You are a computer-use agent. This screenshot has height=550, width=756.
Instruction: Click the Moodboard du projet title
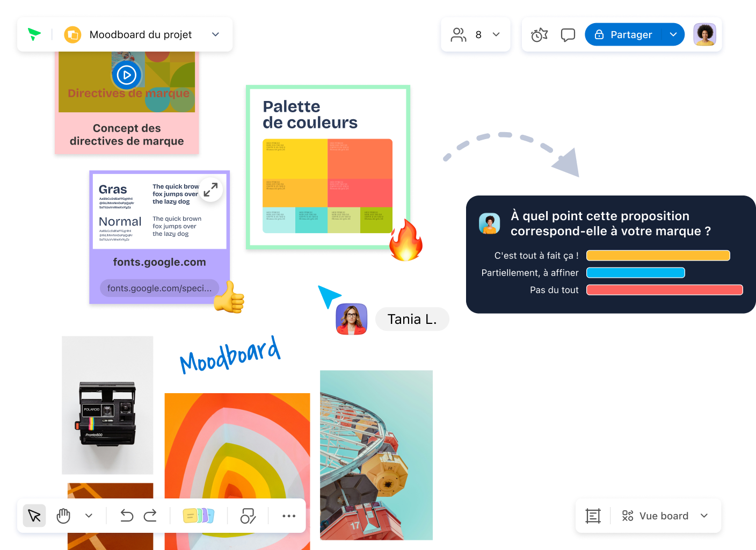pyautogui.click(x=141, y=34)
